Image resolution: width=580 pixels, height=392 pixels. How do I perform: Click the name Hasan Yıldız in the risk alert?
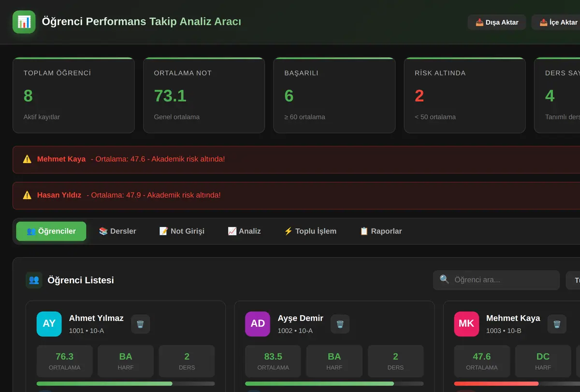coord(59,195)
